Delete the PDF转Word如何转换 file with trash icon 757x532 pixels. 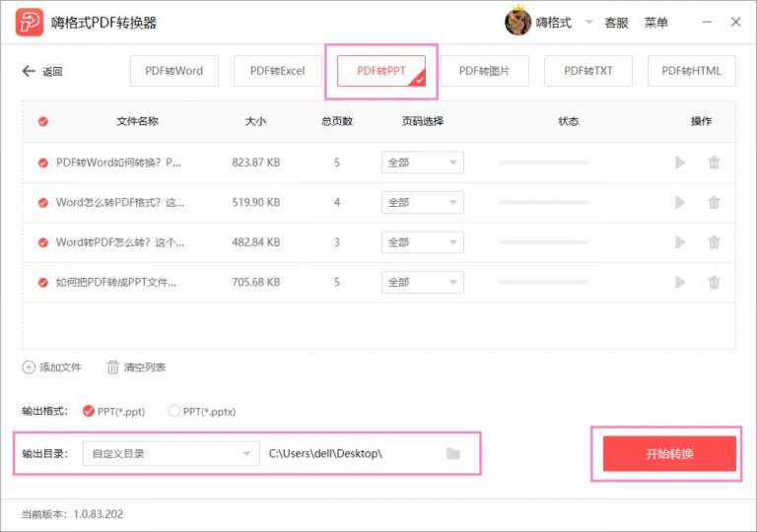(714, 163)
